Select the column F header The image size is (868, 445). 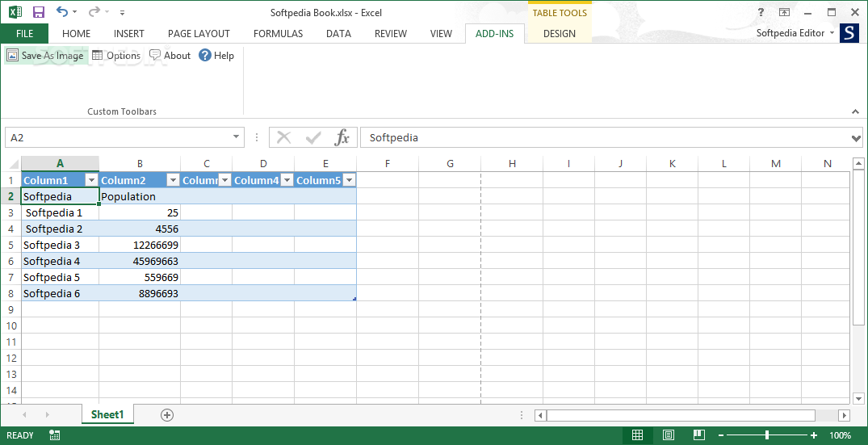(x=388, y=164)
